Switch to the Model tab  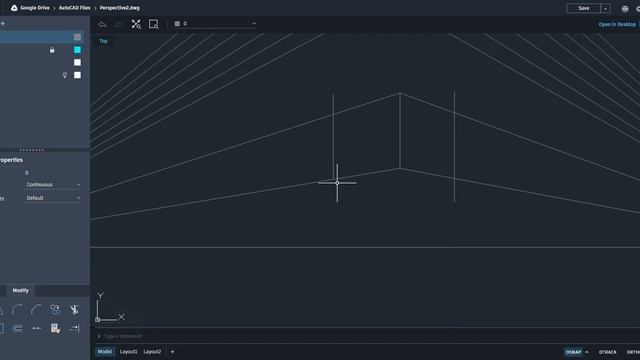point(104,351)
